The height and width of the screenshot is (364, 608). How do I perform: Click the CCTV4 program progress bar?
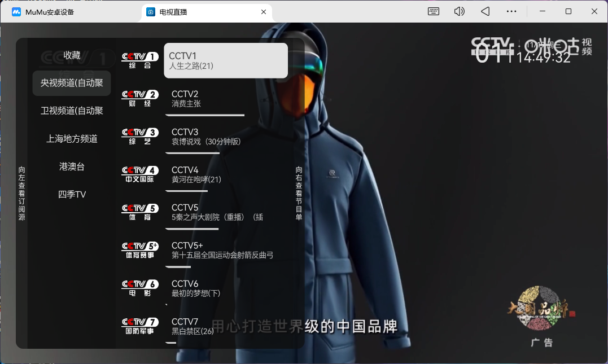tap(187, 191)
